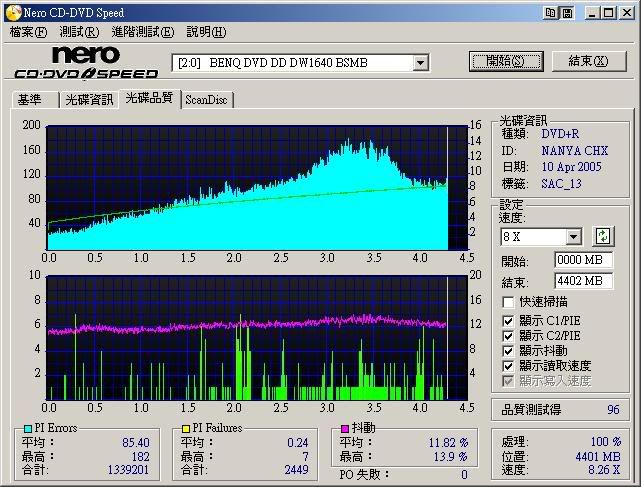The width and height of the screenshot is (641, 487).
Task: Click the yellow PI Failures legend square
Action: (186, 429)
